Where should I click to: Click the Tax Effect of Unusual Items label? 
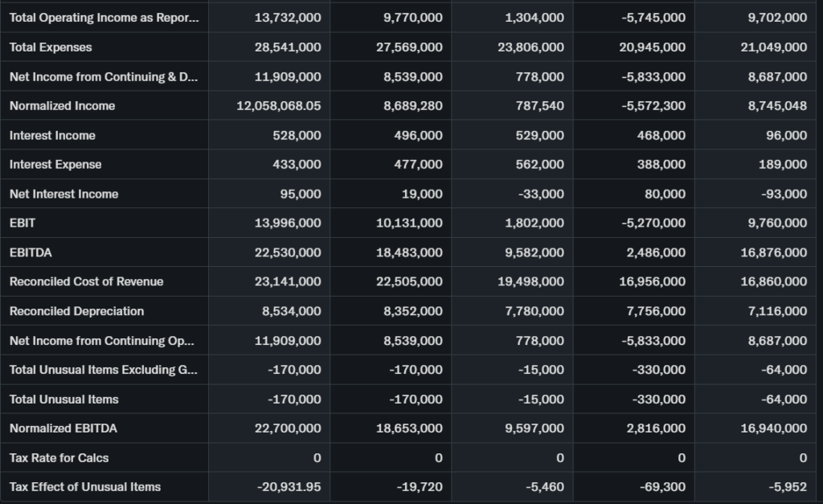click(84, 487)
